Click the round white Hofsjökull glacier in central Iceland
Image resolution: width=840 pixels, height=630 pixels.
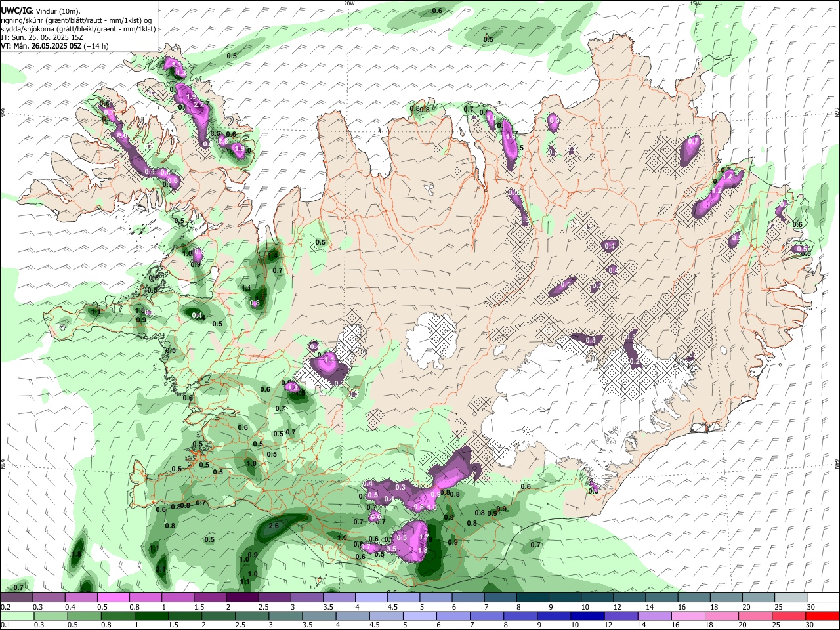pyautogui.click(x=431, y=339)
